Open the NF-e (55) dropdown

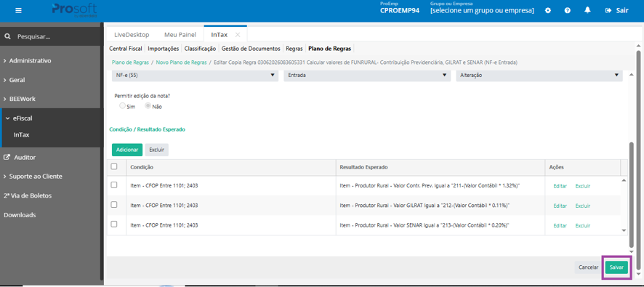pyautogui.click(x=195, y=76)
